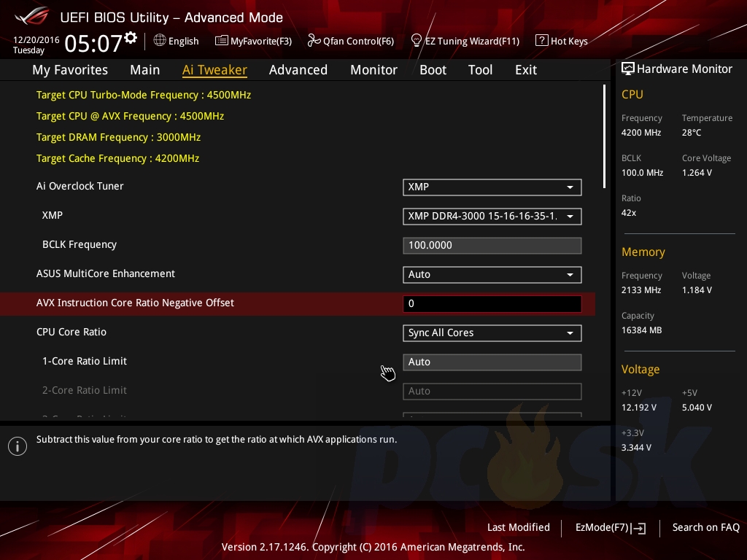The image size is (747, 560).
Task: Click the EzMode exit arrow icon
Action: tap(638, 528)
